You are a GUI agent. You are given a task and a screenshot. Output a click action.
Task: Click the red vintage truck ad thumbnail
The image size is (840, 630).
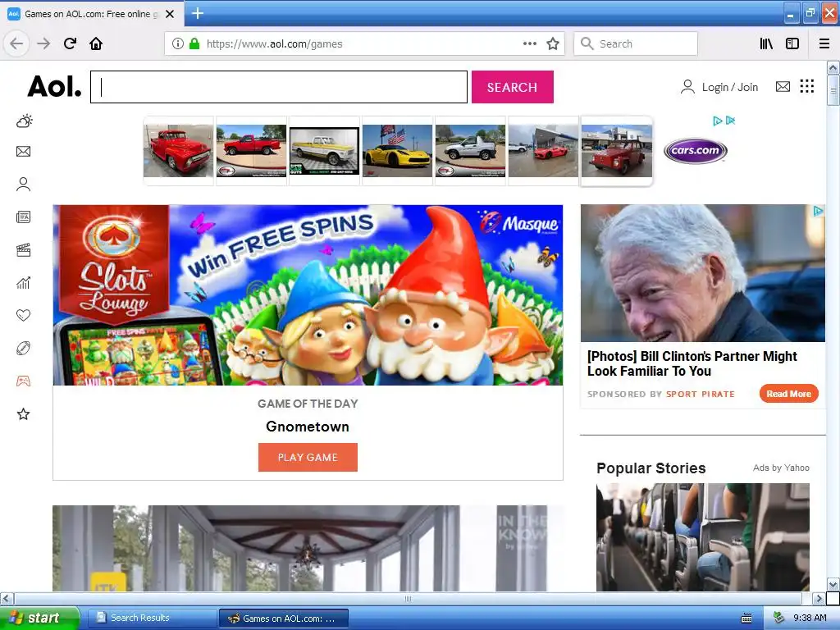coord(178,151)
